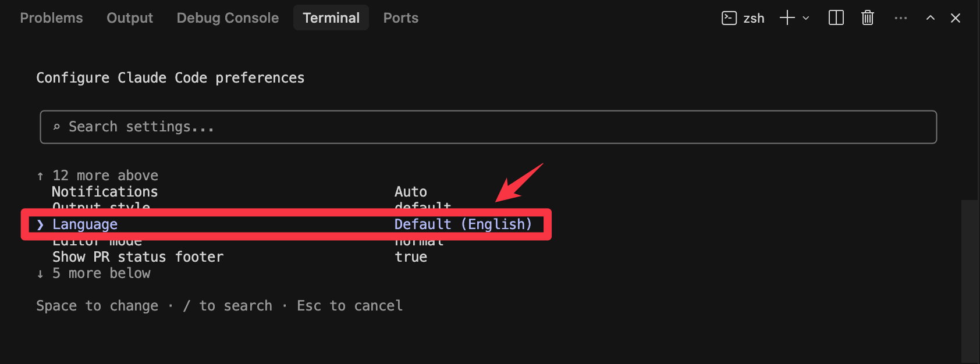The image size is (980, 364).
Task: Click the Notifications setting row
Action: (x=105, y=192)
